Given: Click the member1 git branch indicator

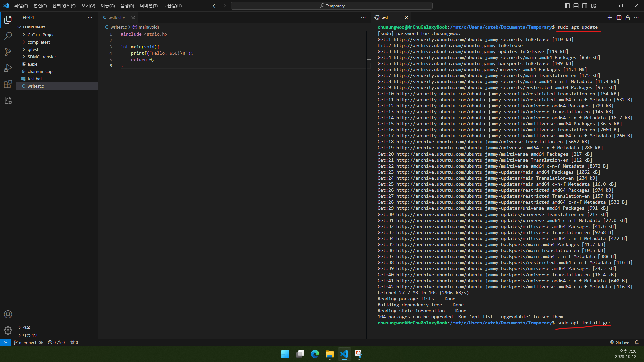Looking at the screenshot, I should coord(25,342).
